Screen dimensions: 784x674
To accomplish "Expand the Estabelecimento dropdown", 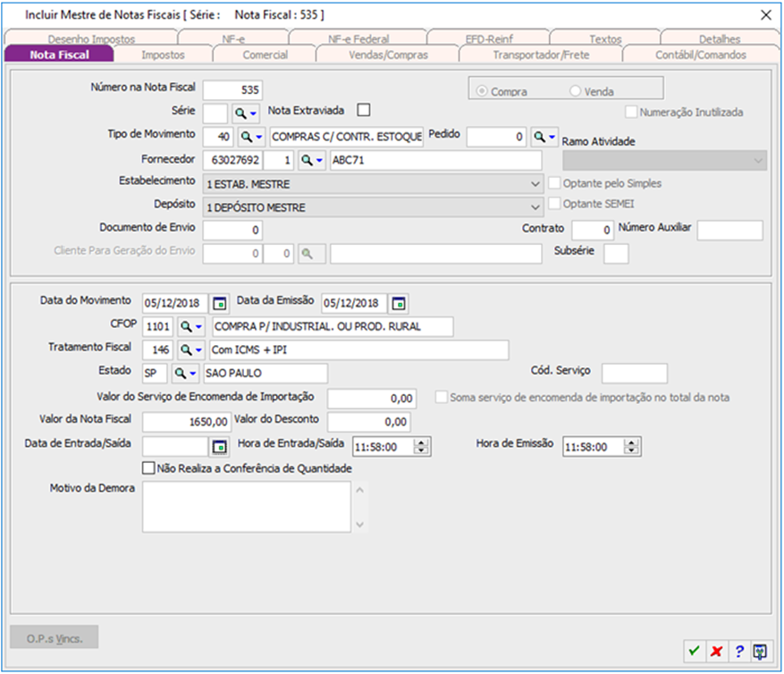I will click(535, 184).
